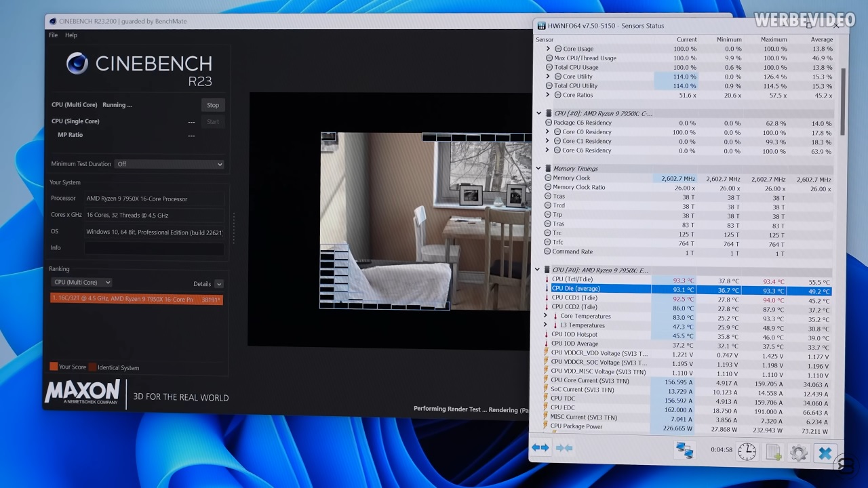Click the Info input field

tap(154, 248)
